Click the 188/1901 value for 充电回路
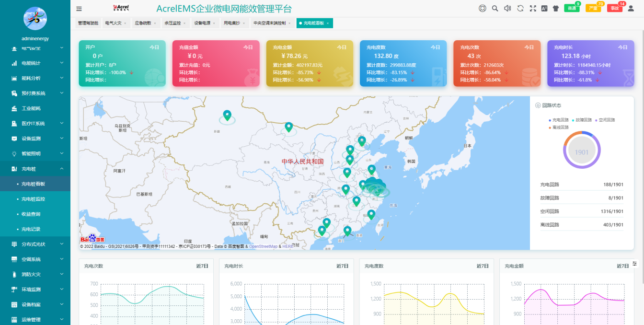 click(613, 185)
